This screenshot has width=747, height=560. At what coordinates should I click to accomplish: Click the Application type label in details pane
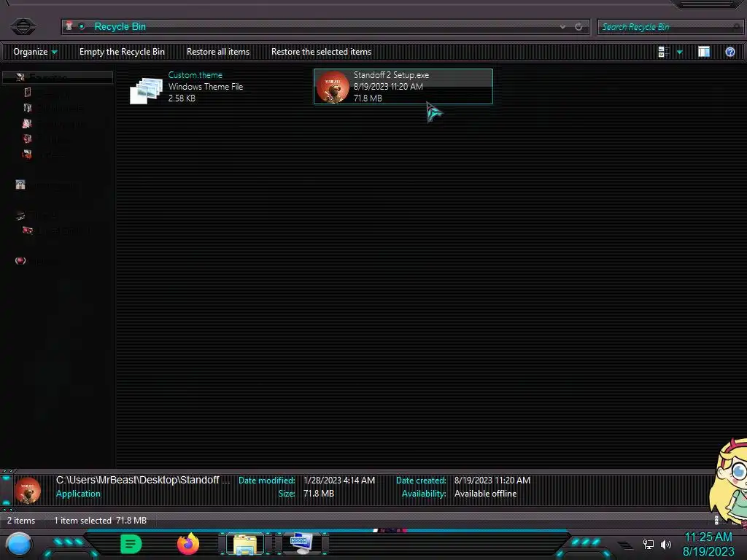(x=78, y=494)
